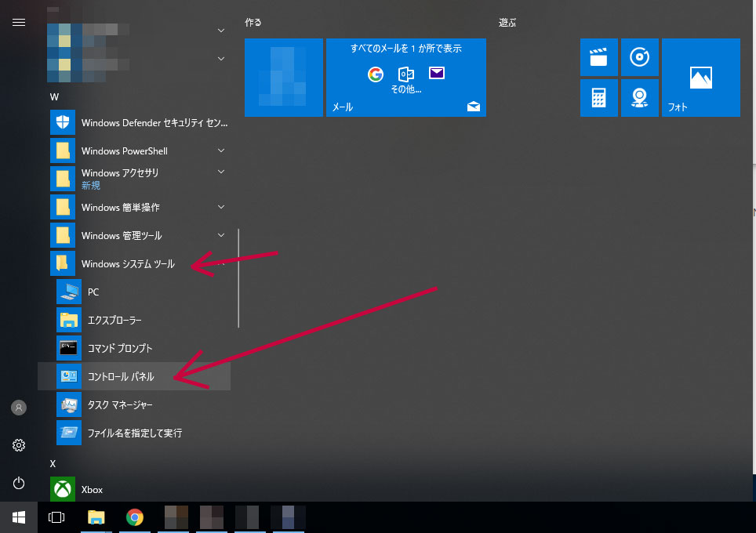
Task: Open Settings gear in sidebar
Action: point(19,445)
